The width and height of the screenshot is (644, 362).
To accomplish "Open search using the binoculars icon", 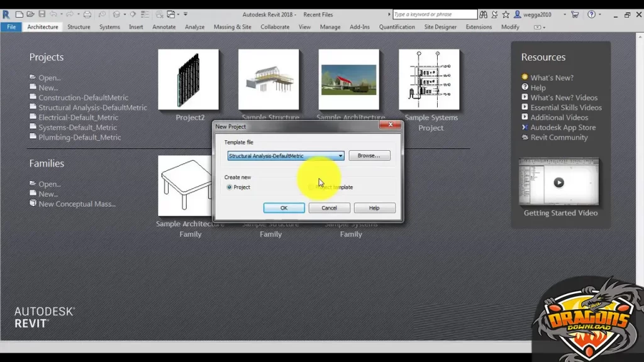I will click(x=483, y=14).
